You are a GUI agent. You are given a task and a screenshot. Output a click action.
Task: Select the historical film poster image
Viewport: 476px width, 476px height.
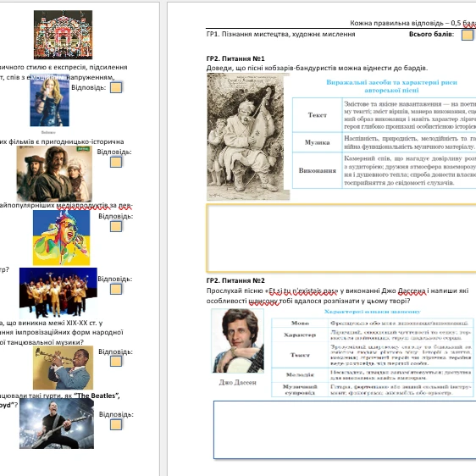click(54, 174)
